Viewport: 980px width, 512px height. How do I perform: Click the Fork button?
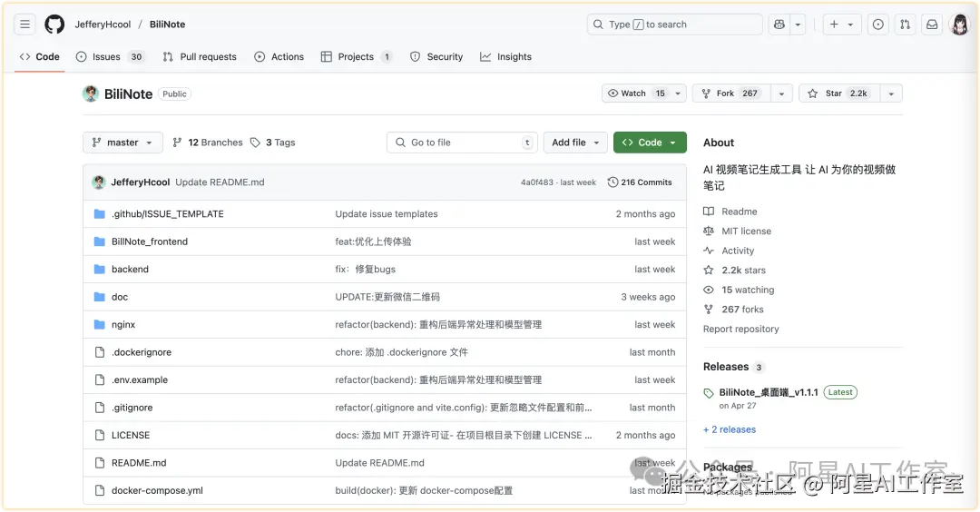(732, 94)
